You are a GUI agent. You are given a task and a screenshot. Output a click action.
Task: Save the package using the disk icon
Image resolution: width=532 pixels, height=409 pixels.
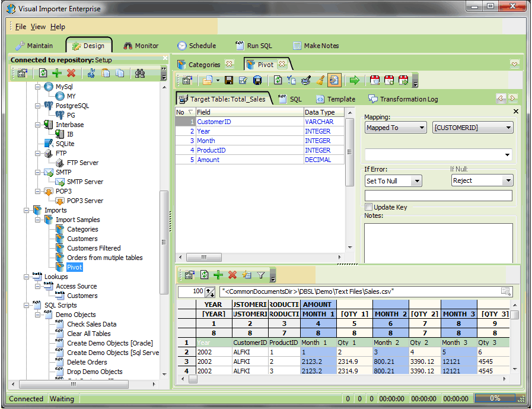tap(228, 80)
